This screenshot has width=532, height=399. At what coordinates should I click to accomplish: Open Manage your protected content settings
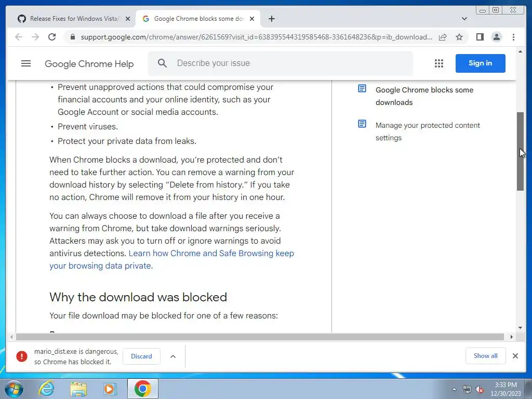(428, 131)
